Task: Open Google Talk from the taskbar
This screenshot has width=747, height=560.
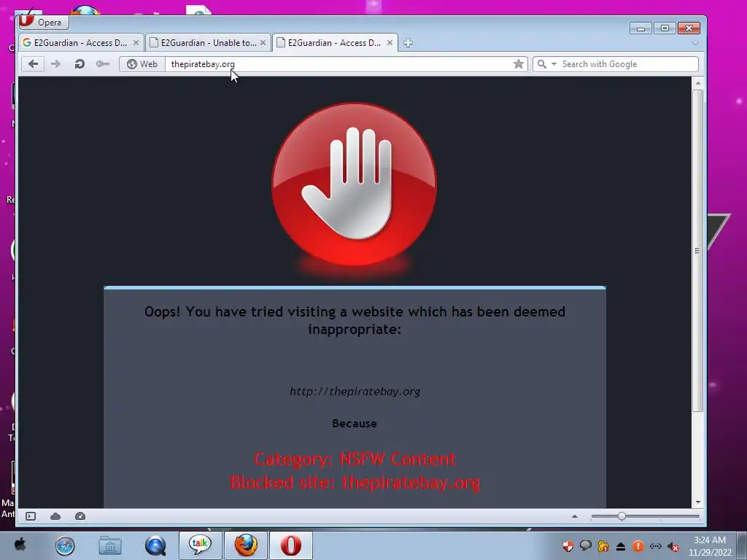Action: tap(200, 545)
